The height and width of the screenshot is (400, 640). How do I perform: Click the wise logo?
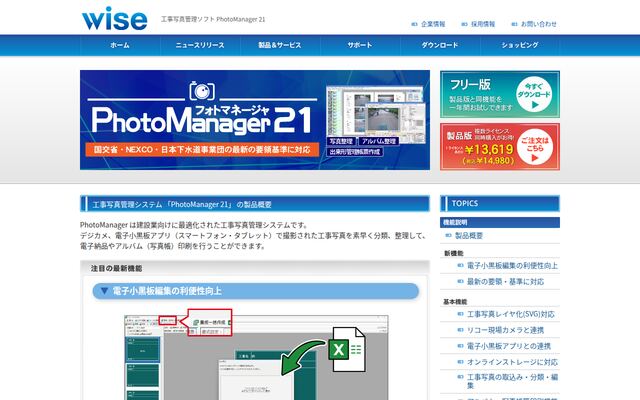coord(115,18)
